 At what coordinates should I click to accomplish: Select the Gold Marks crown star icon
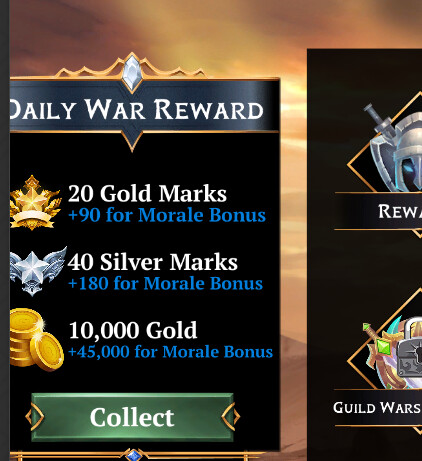coord(35,203)
